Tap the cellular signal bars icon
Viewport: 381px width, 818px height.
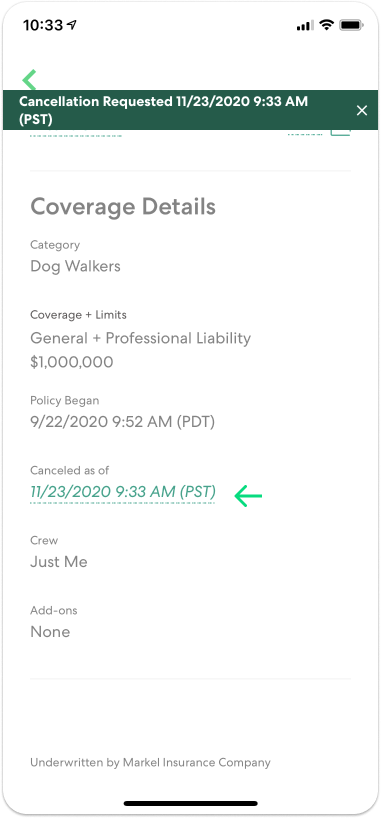(305, 26)
